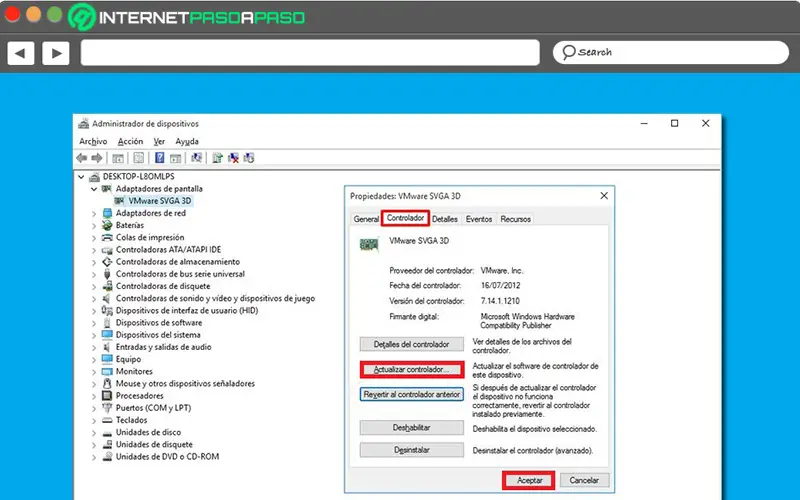This screenshot has height=500, width=800.
Task: Select Controladoras de disquete item
Action: tap(163, 286)
